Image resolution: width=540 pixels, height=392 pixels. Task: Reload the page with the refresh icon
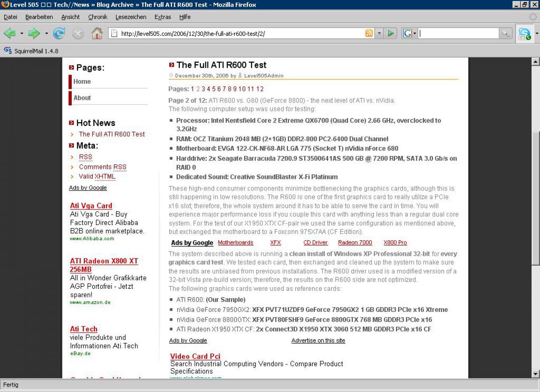59,33
